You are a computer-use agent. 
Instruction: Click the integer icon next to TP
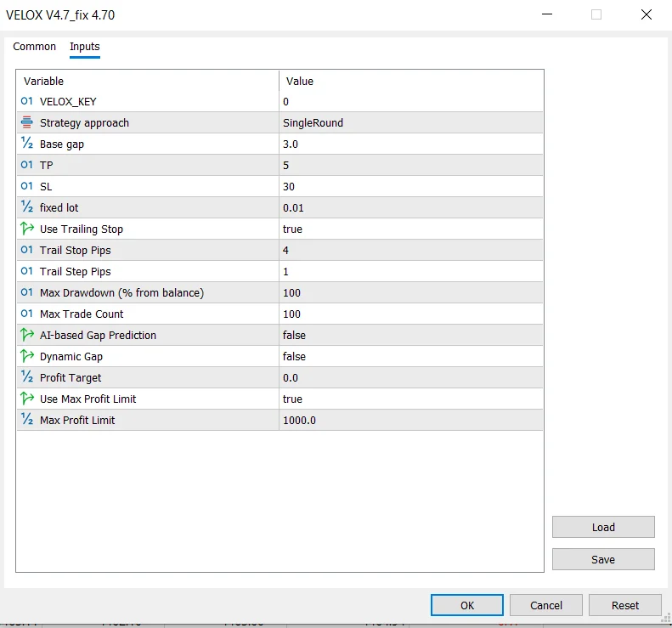[26, 165]
